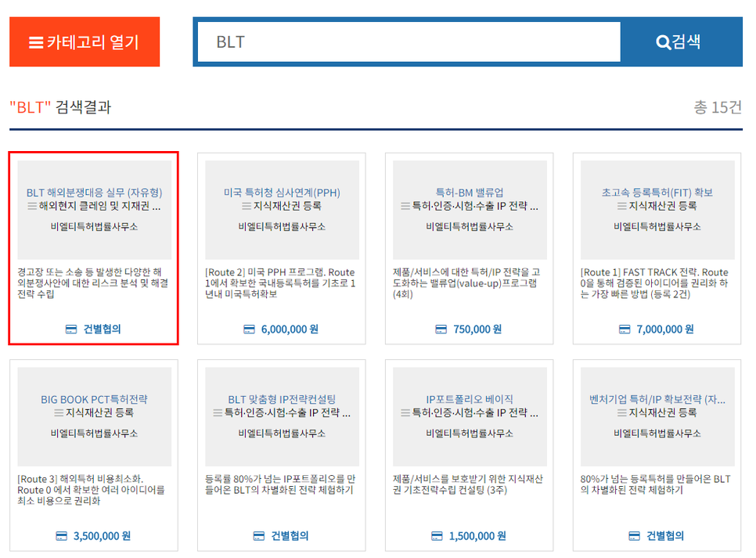Image resolution: width=756 pixels, height=558 pixels.
Task: Click 특허·인증·시험·수출 IP 전략 under 특허-BM 밸류업
Action: pyautogui.click(x=475, y=207)
